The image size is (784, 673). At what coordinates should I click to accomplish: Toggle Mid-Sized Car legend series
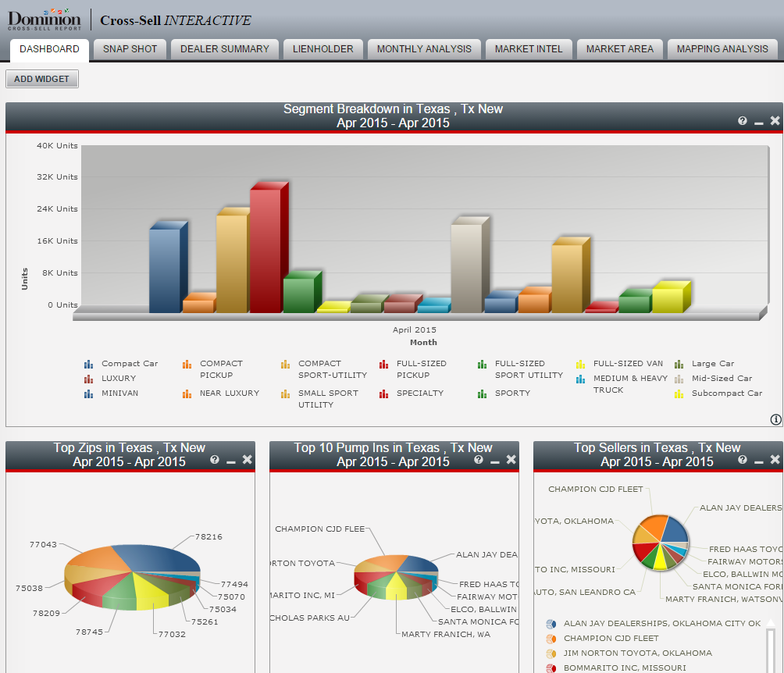714,379
